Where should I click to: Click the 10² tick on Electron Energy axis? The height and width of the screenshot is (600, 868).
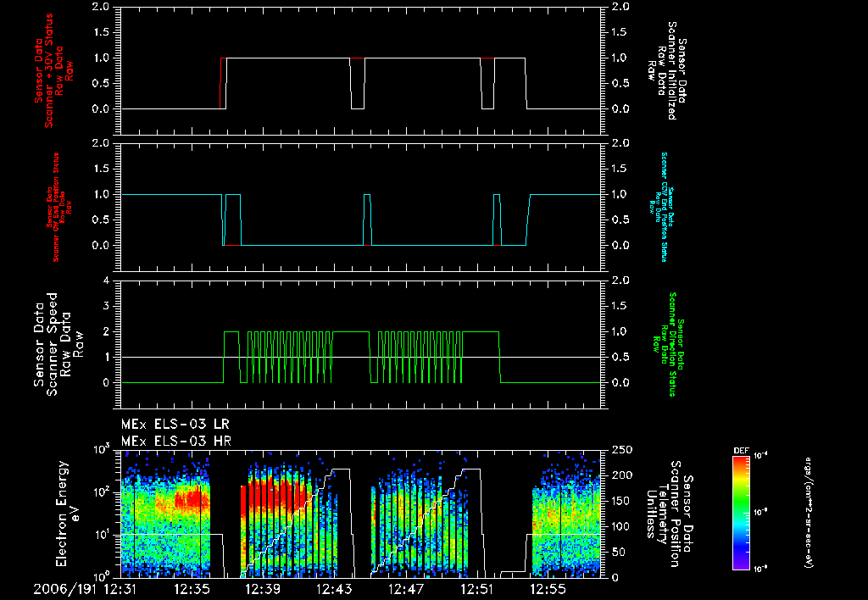[102, 491]
